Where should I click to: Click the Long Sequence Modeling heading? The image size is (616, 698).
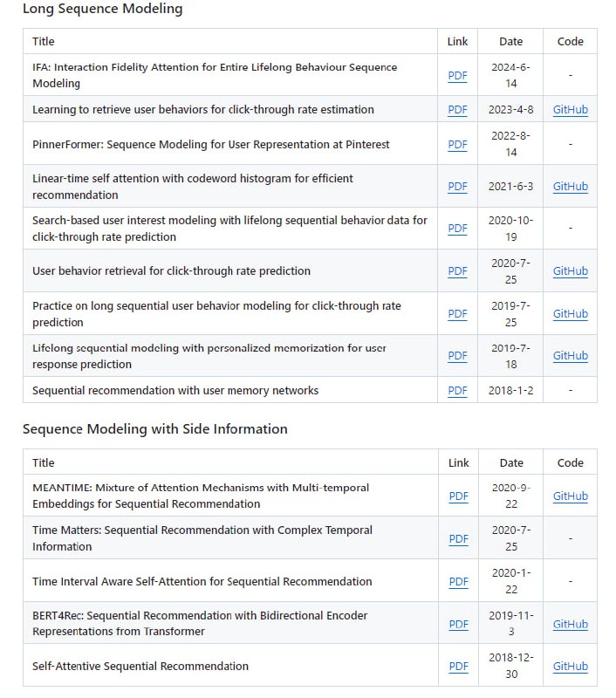102,9
